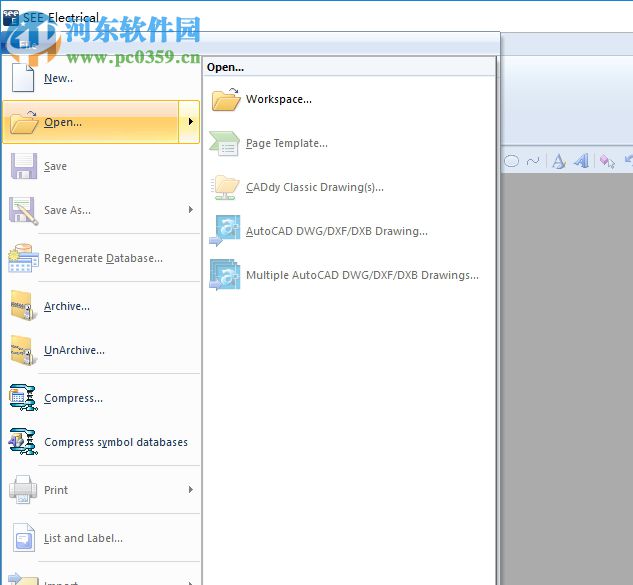Image resolution: width=633 pixels, height=585 pixels.
Task: Choose Compress... menu entry
Action: [x=73, y=398]
